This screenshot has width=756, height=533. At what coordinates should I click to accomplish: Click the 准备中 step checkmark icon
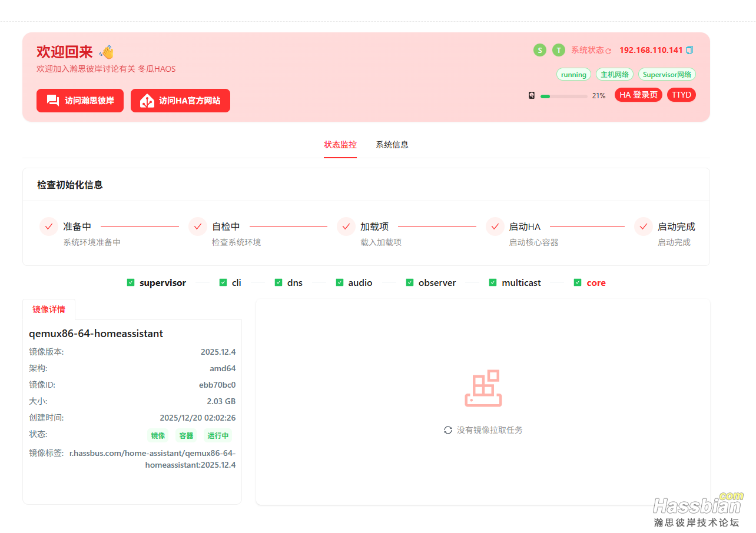(49, 226)
